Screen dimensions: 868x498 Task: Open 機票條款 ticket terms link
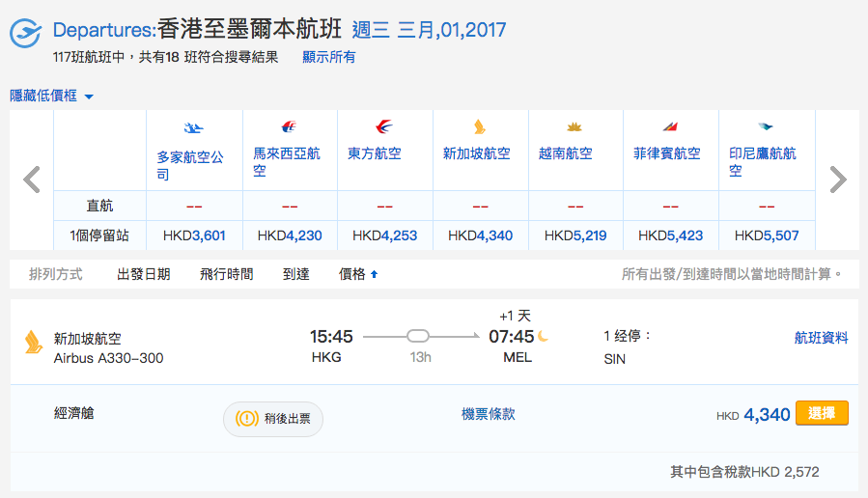tap(489, 414)
